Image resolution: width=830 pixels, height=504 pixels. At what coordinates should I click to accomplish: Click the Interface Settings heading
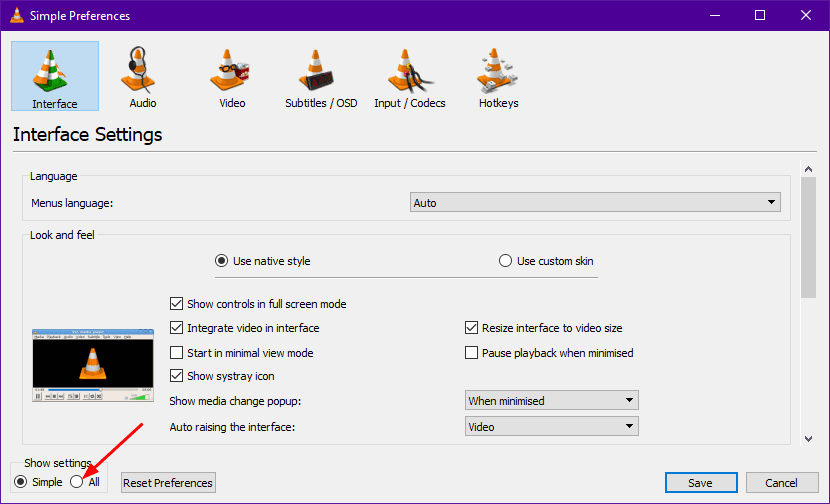click(x=88, y=134)
